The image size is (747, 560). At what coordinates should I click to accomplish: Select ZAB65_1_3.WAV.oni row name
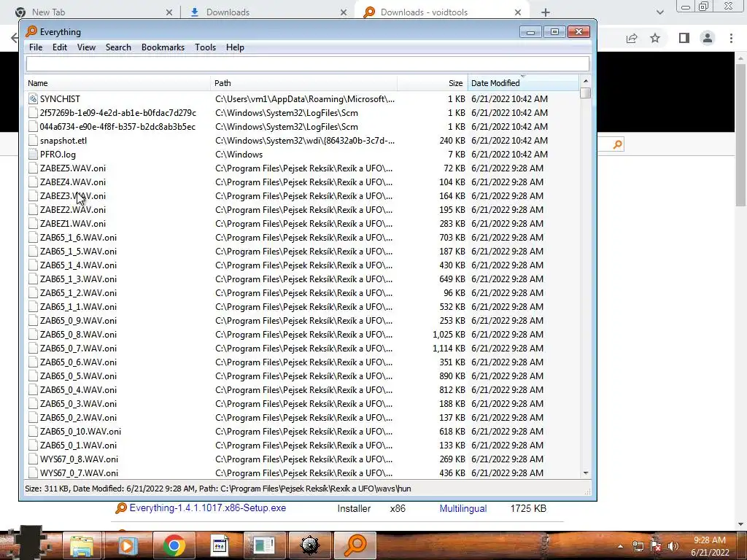(78, 279)
